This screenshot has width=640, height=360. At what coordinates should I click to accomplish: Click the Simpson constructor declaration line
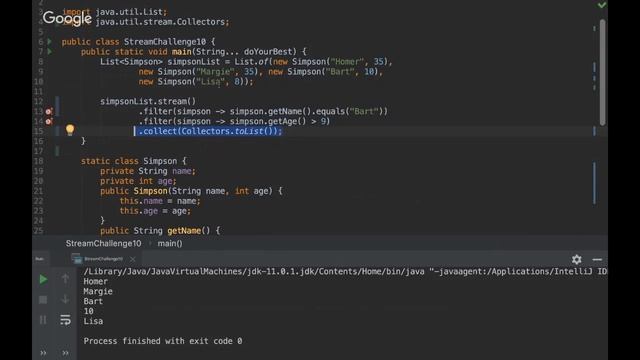(191, 191)
